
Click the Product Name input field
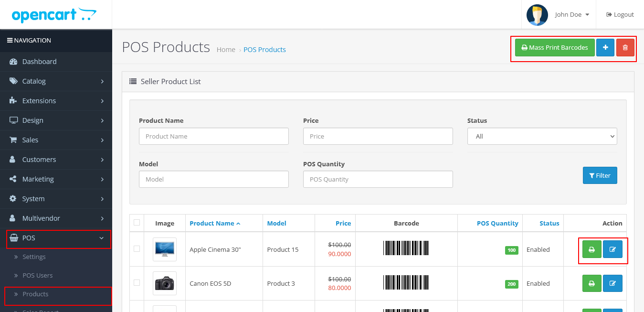tap(213, 136)
